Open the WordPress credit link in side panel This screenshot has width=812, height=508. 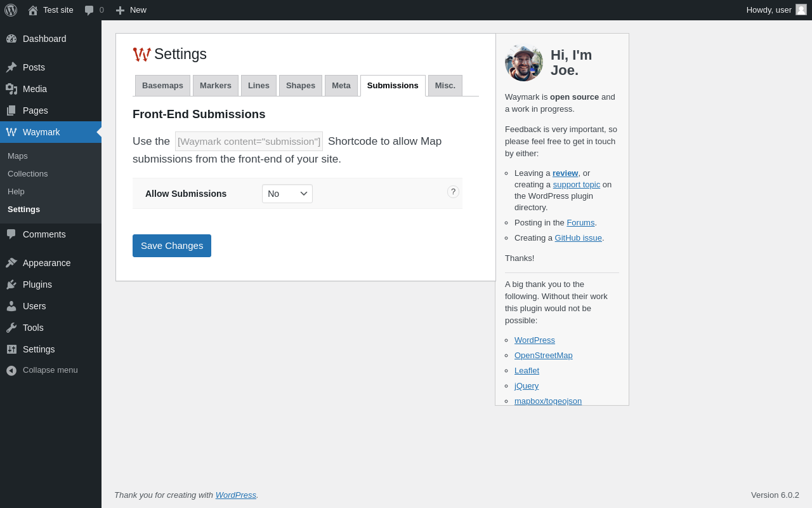(535, 340)
